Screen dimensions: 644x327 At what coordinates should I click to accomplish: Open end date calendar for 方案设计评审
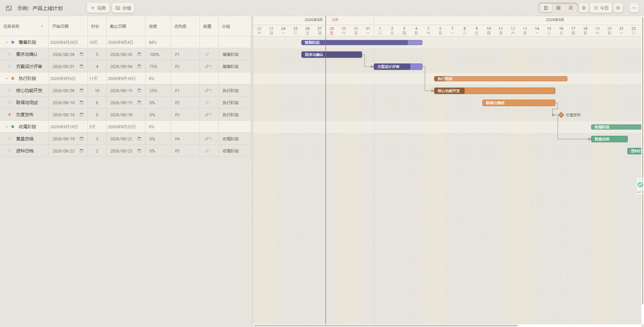coord(139,66)
